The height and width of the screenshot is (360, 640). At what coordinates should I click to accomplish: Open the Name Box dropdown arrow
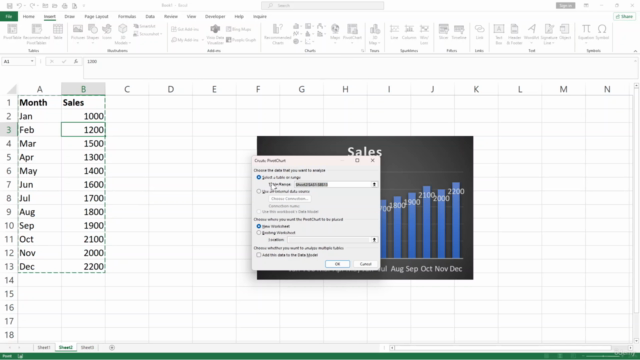(x=32, y=61)
